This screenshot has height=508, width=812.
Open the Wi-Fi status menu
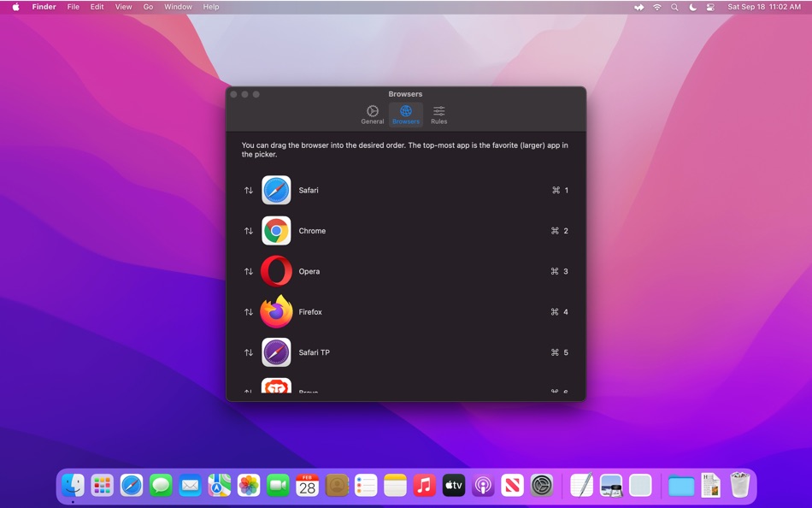(x=657, y=7)
